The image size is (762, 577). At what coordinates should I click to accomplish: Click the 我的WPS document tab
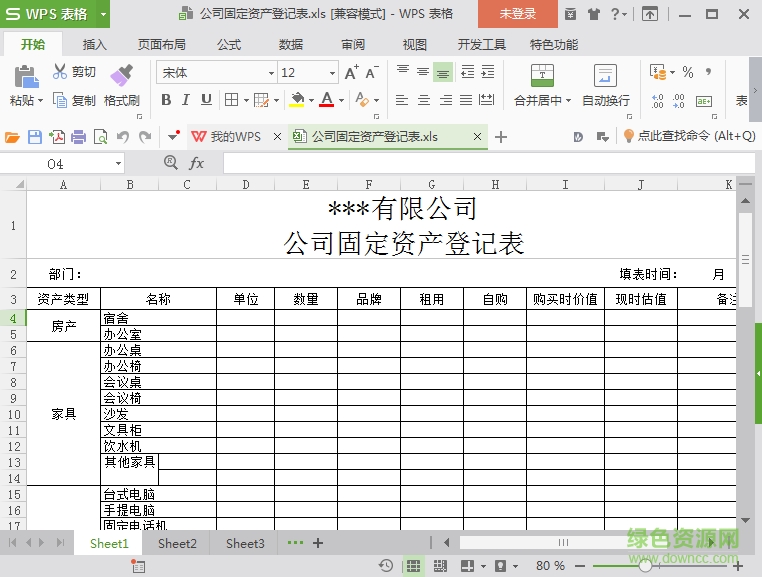[x=236, y=137]
